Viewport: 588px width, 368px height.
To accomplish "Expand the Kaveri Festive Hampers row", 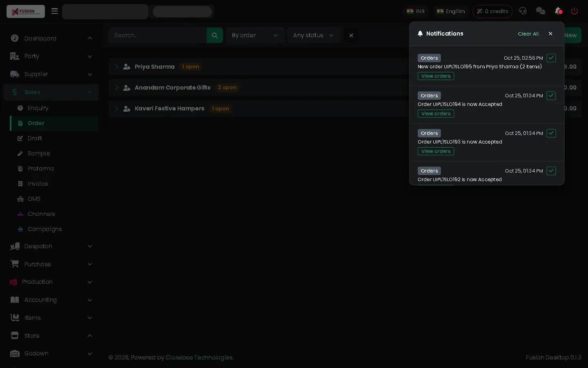I will pos(116,108).
